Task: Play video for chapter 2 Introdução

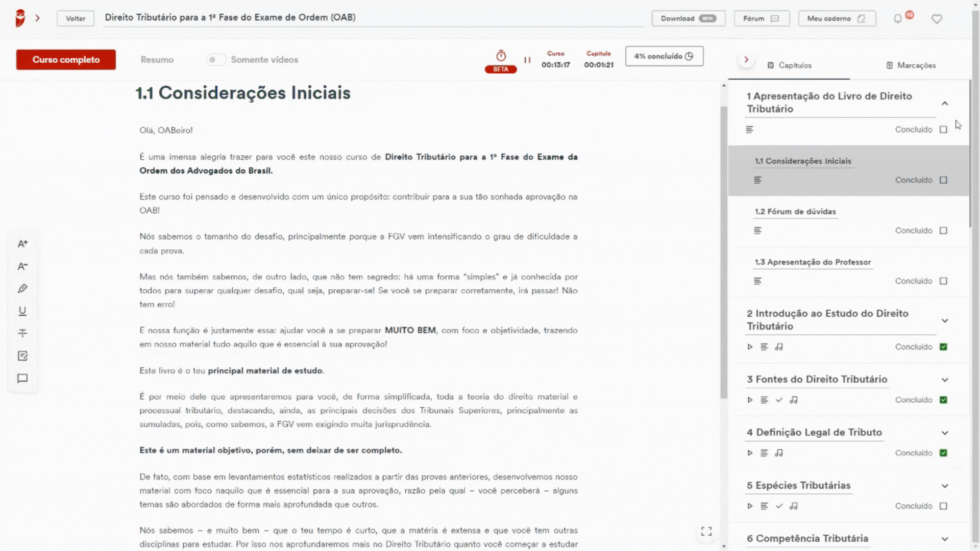Action: [750, 347]
